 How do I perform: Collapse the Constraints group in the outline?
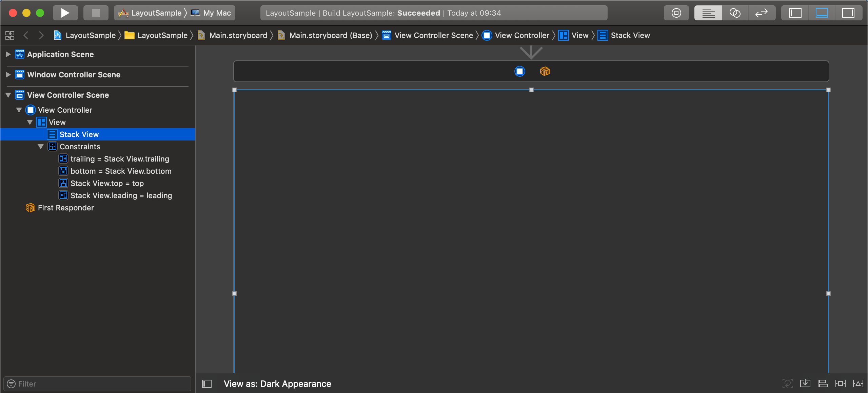[41, 147]
